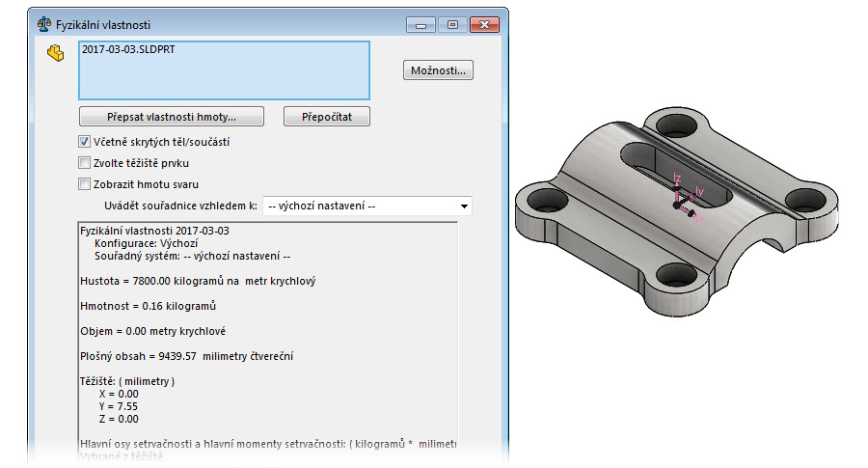
Task: Click the yellow part icon beside selection box
Action: pyautogui.click(x=55, y=53)
